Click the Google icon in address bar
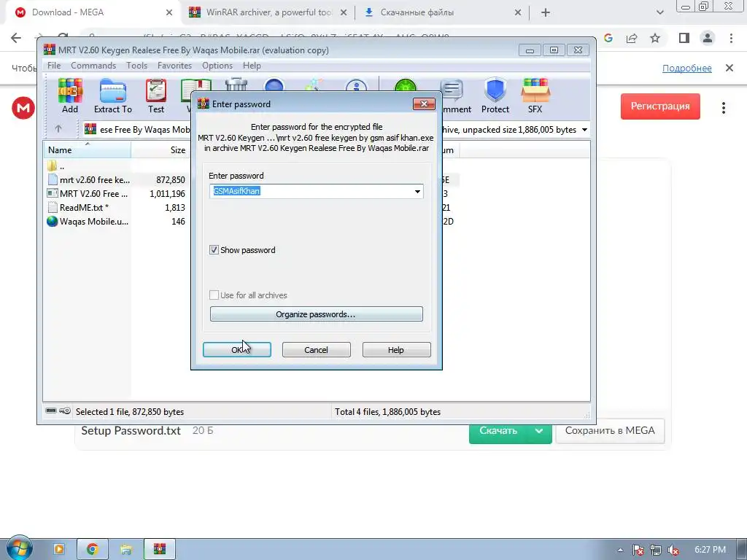This screenshot has height=560, width=747. [608, 38]
